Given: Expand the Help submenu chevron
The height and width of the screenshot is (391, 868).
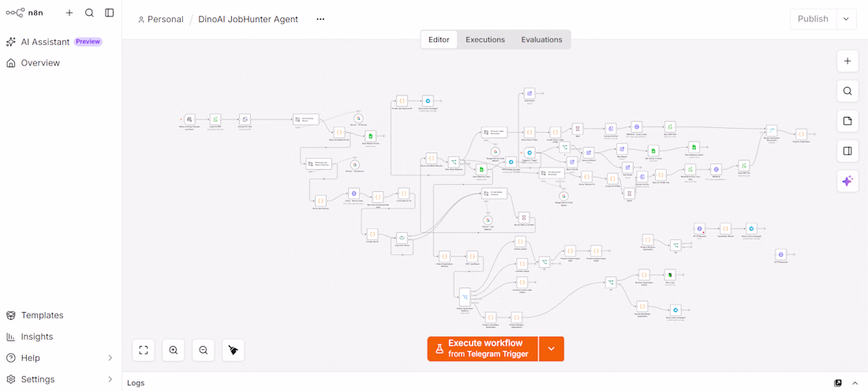Looking at the screenshot, I should coord(110,358).
